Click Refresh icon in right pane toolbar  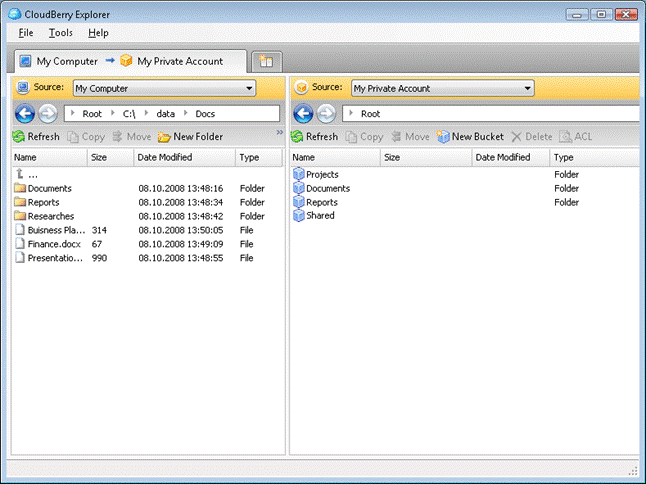[297, 137]
